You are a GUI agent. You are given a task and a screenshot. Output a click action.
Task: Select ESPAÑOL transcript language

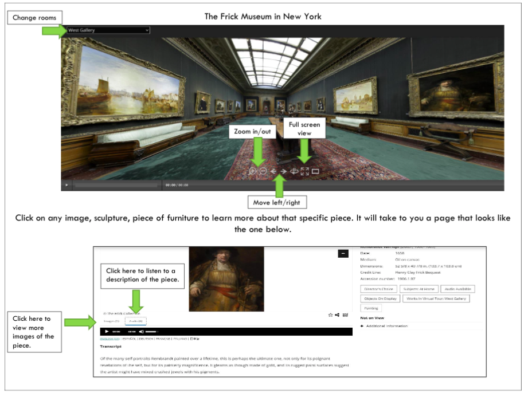coord(129,339)
